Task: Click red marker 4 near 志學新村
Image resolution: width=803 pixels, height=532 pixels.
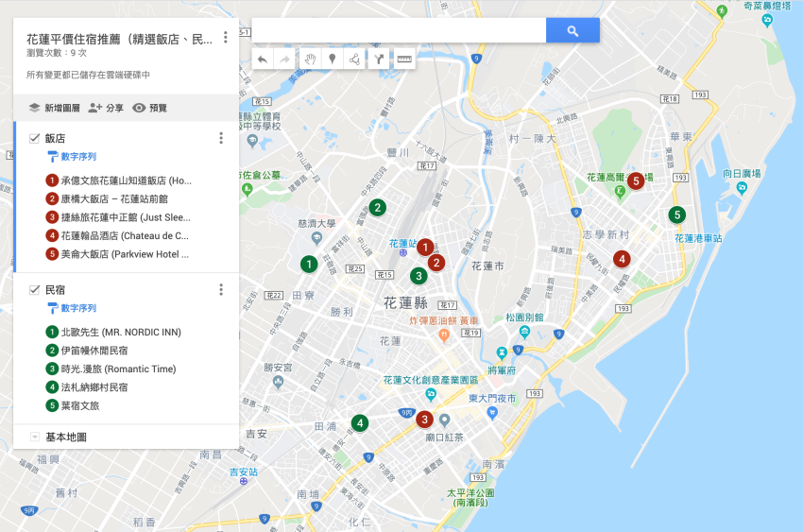Action: coord(622,259)
